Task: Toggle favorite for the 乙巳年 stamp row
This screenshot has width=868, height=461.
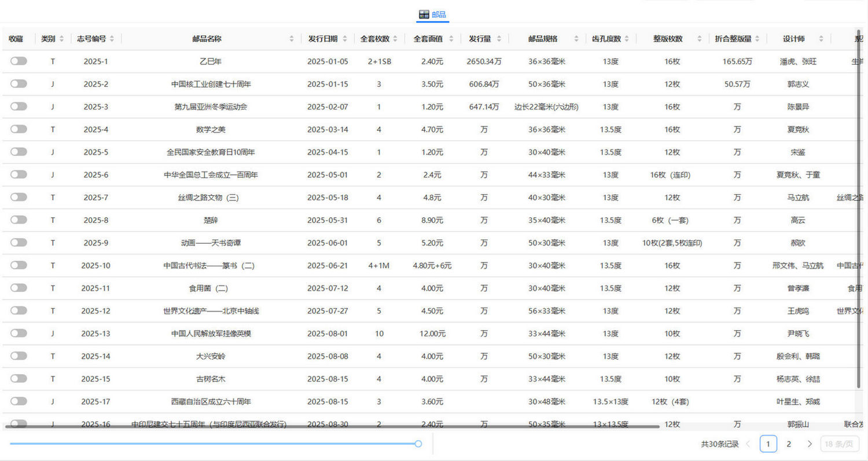Action: pos(18,61)
